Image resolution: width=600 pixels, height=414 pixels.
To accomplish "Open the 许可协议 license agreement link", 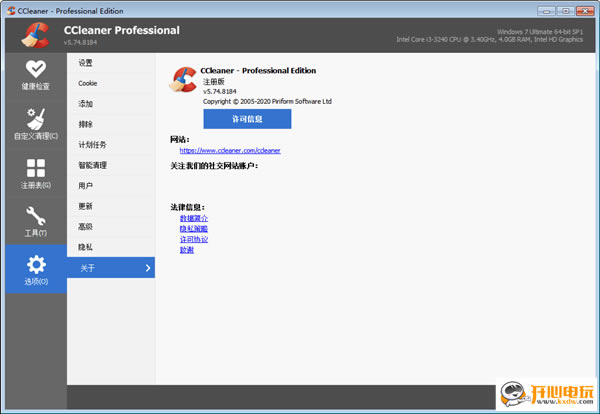I will 194,239.
